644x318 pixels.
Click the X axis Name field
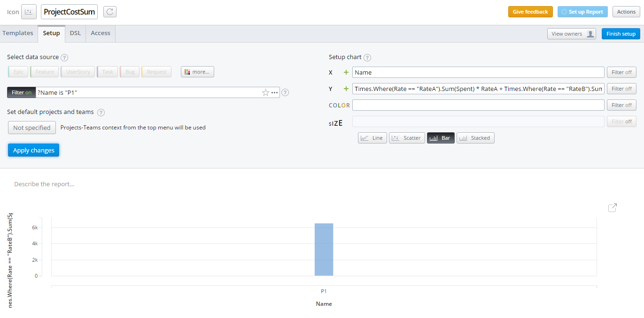pyautogui.click(x=478, y=72)
